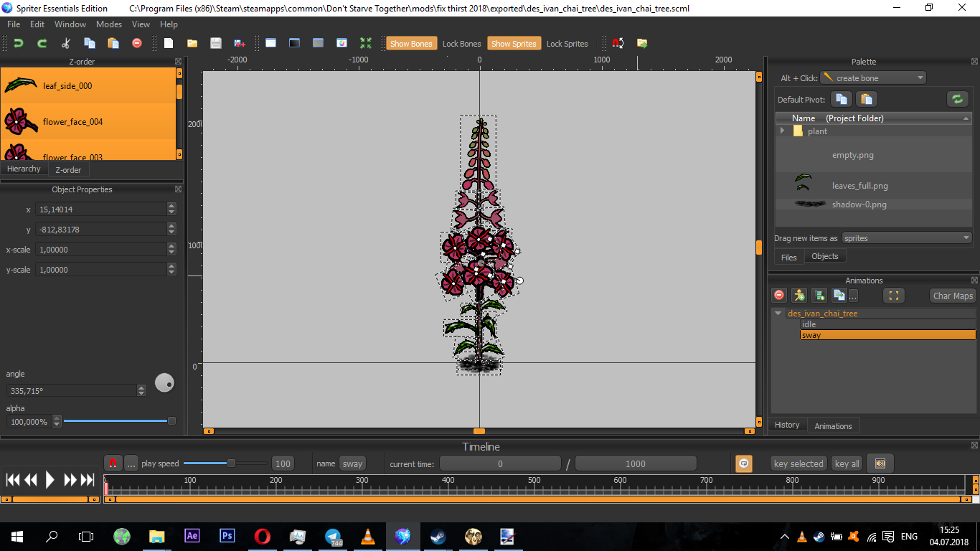Toggle the timeline snapping magnet button
The height and width of the screenshot is (551, 980).
click(x=113, y=463)
